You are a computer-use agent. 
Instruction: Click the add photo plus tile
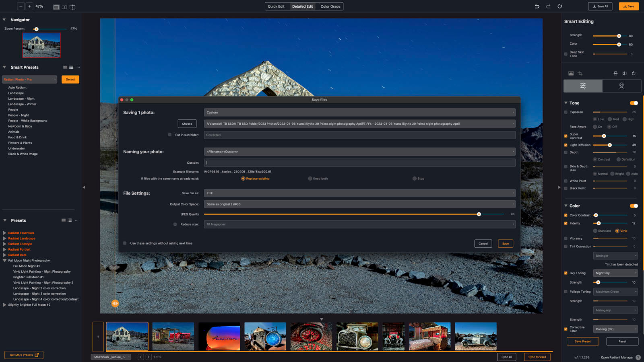(x=98, y=337)
